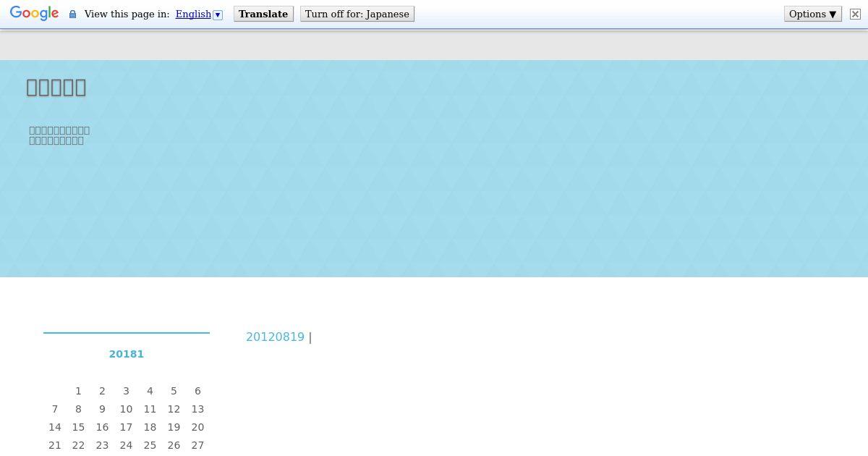Screen dimensions: 868x456
Task: Open the 20120819 post link
Action: tap(275, 337)
